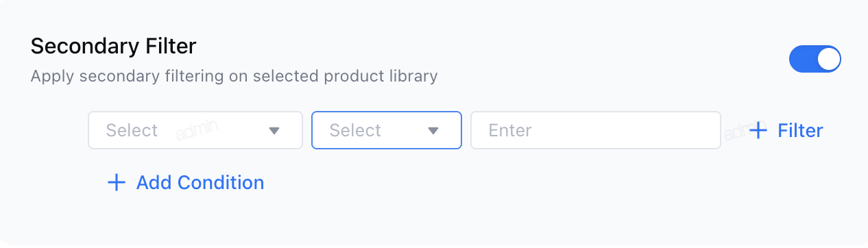Click the Select placeholder in the wider combo box
Viewport: 868px width, 248px height.
(x=132, y=130)
